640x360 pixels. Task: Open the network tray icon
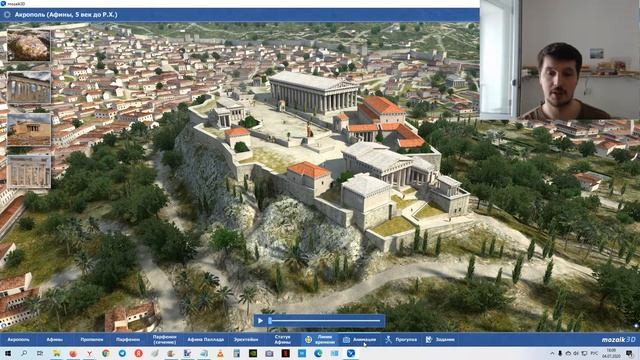click(x=584, y=353)
